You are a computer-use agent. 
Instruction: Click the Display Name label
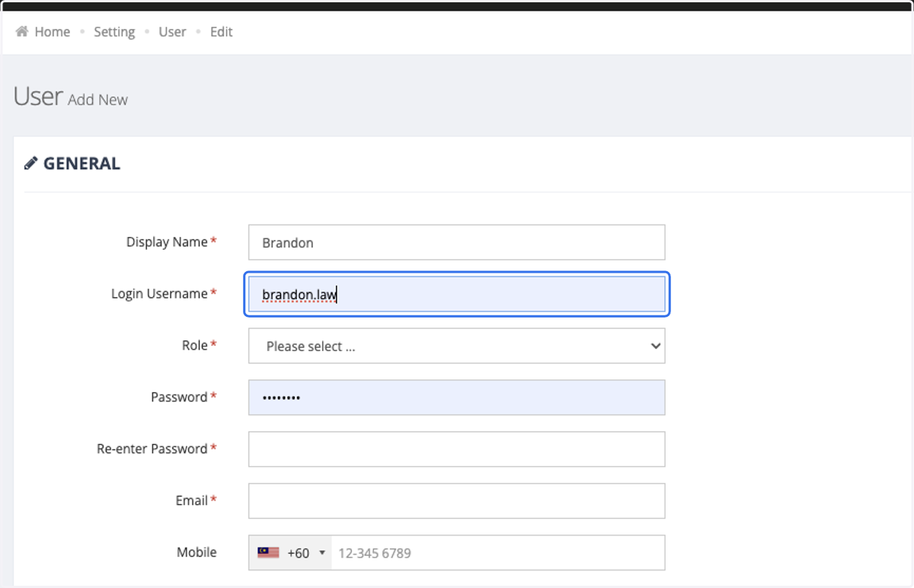(167, 241)
